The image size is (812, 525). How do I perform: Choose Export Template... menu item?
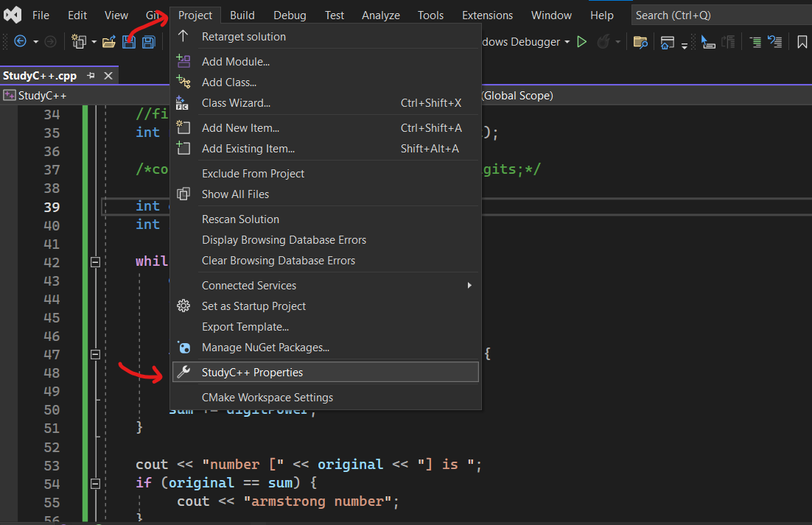pos(325,327)
